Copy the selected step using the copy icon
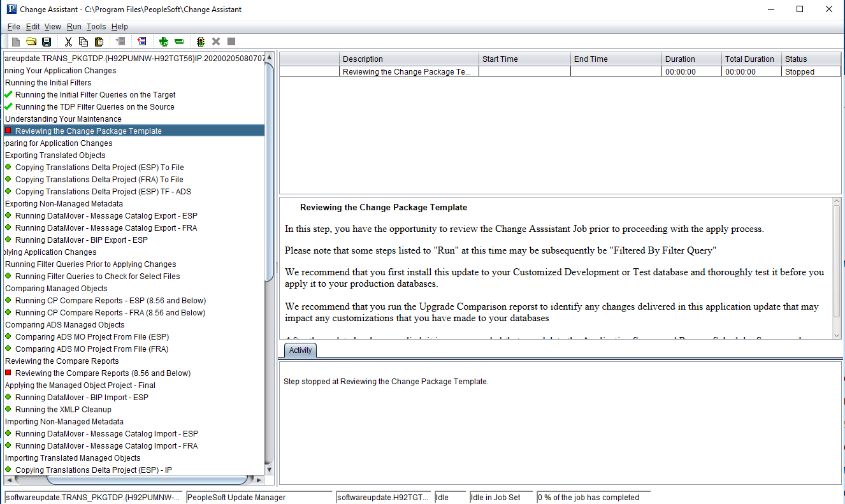Image resolution: width=845 pixels, height=504 pixels. tap(83, 41)
